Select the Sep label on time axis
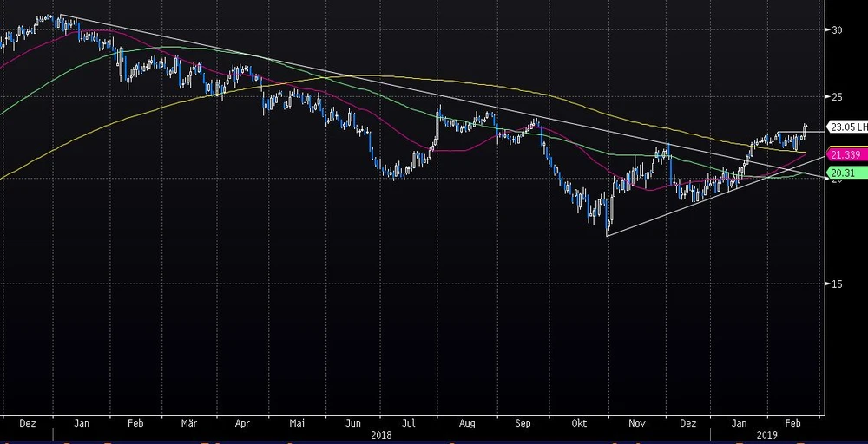 523,423
